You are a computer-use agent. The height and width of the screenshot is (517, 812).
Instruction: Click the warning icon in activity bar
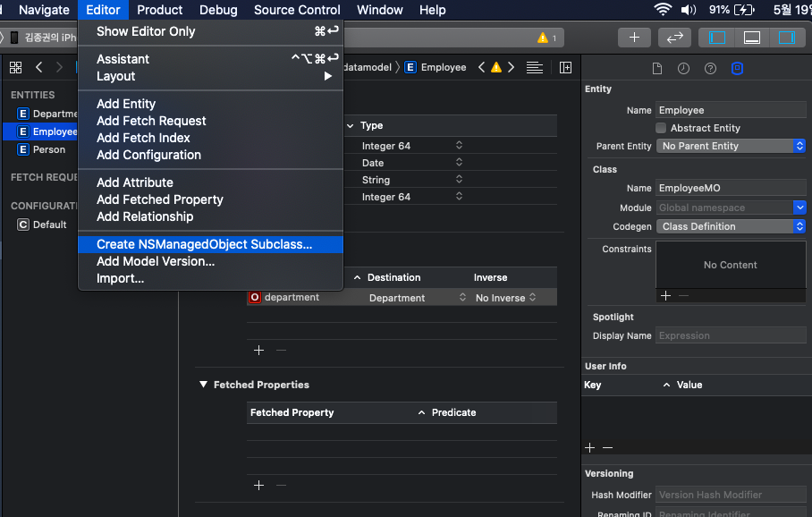542,38
